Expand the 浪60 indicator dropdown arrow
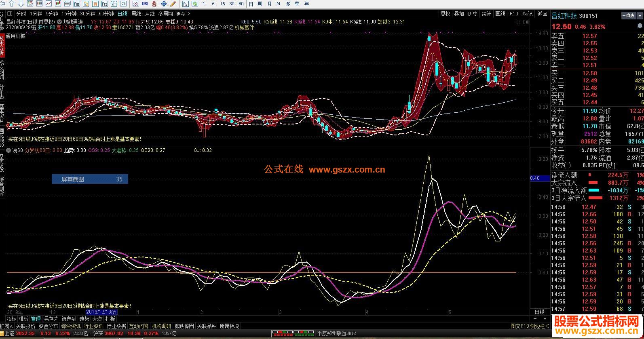 (x=8, y=150)
